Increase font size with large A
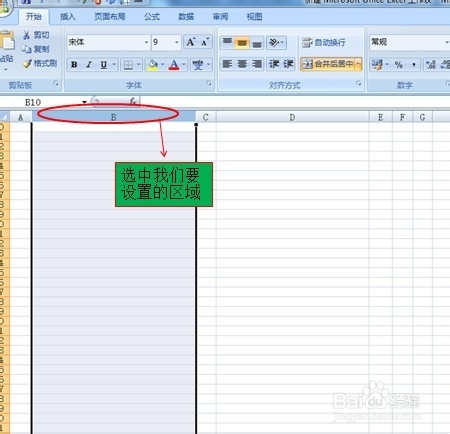 [x=191, y=42]
